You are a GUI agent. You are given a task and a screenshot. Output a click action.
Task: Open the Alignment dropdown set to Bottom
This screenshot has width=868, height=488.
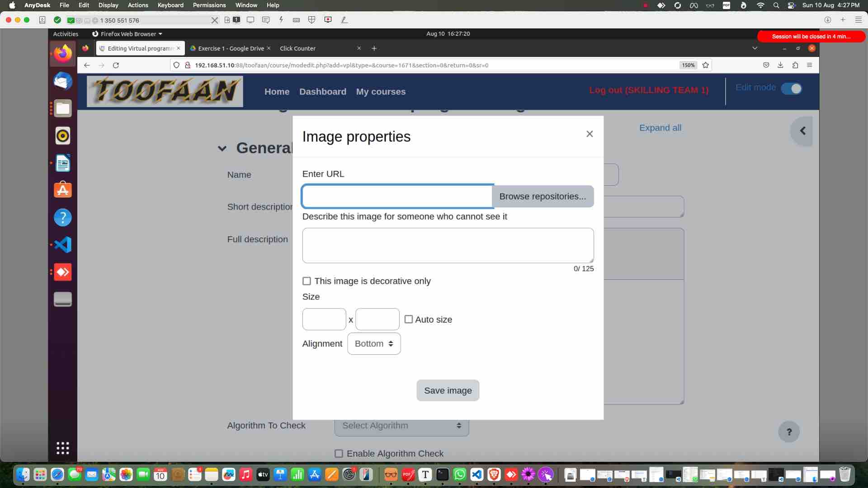(374, 343)
